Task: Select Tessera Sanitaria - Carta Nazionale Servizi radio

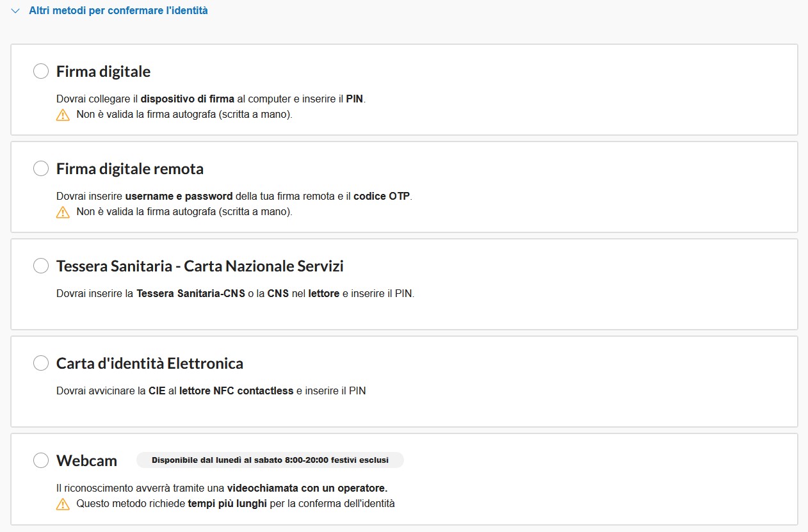Action: pyautogui.click(x=41, y=266)
